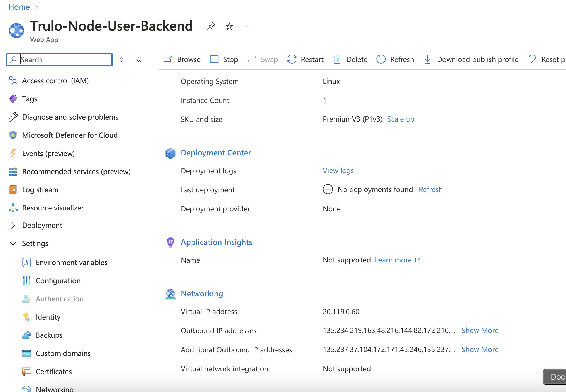Open Deployment Center heading link

[x=216, y=153]
